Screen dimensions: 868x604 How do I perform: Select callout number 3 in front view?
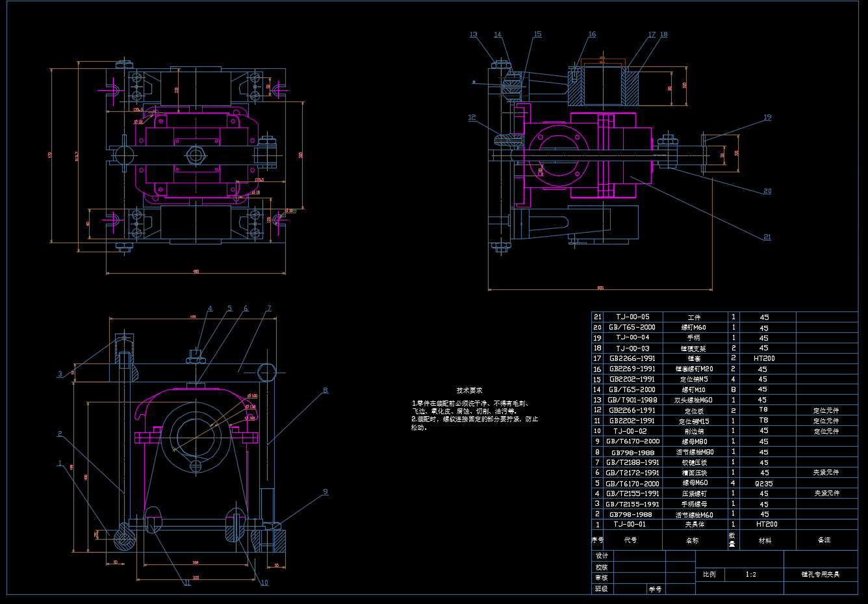tap(60, 374)
